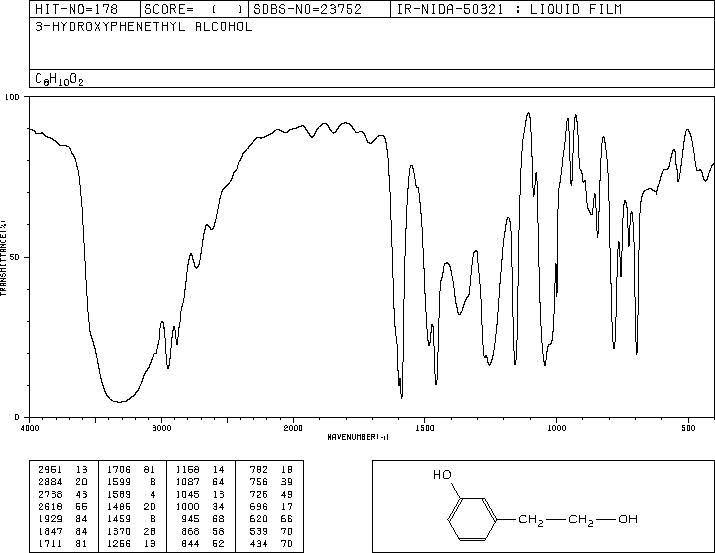Click the 1459 peak value
This screenshot has height=553, width=715.
[x=119, y=519]
